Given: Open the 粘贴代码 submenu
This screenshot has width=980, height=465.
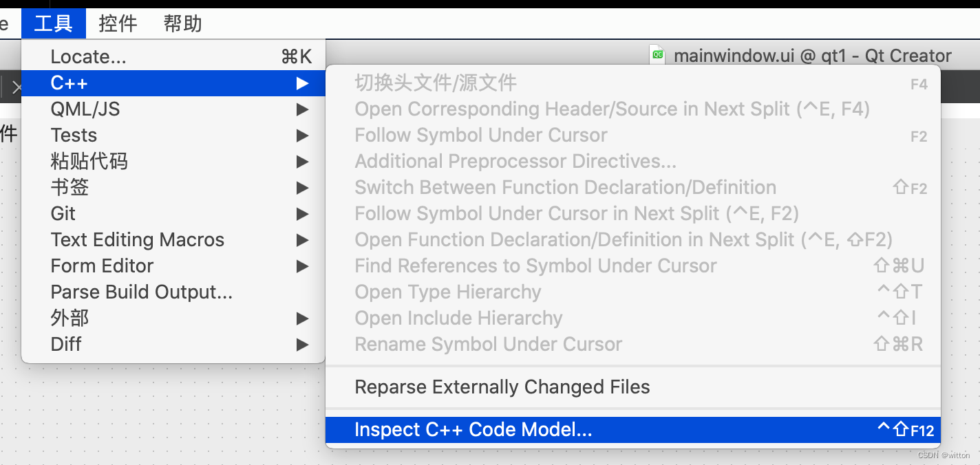Looking at the screenshot, I should pos(89,162).
